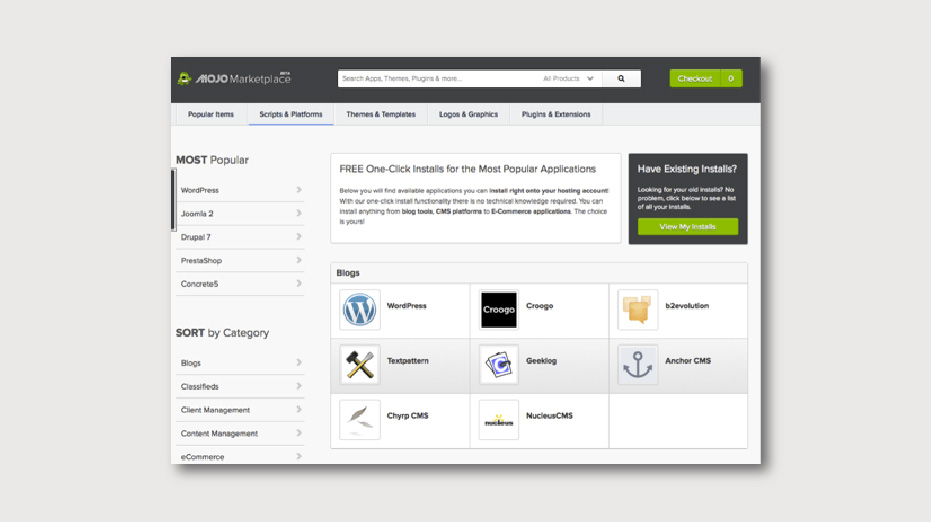Switch to Plugins & Extensions tab
This screenshot has height=522, width=931.
tap(556, 115)
